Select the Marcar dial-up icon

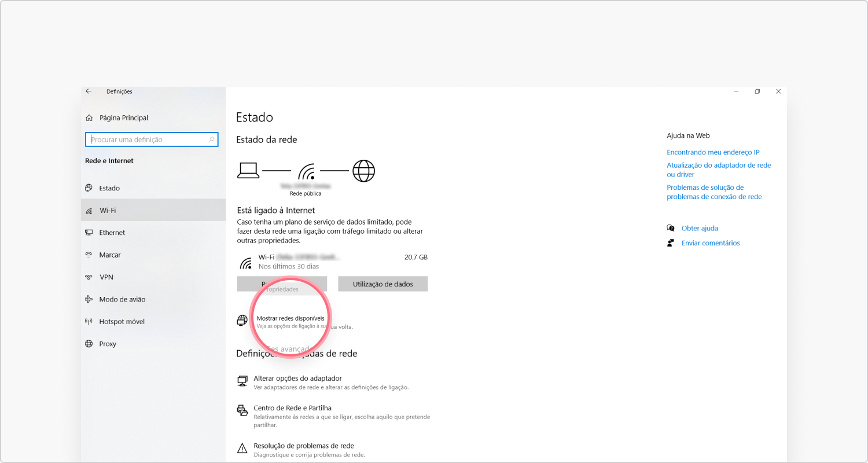pos(89,255)
